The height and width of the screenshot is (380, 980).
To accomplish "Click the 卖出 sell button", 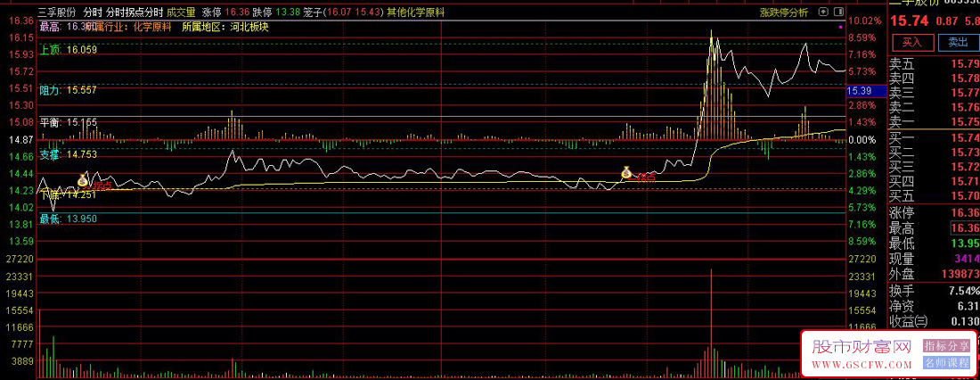I will (958, 42).
